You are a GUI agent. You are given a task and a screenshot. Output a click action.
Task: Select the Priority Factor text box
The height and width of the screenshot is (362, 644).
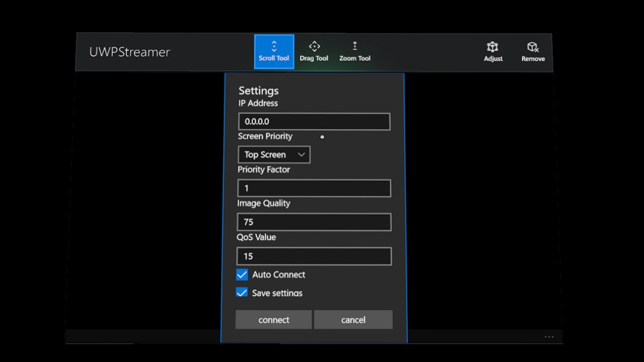314,188
